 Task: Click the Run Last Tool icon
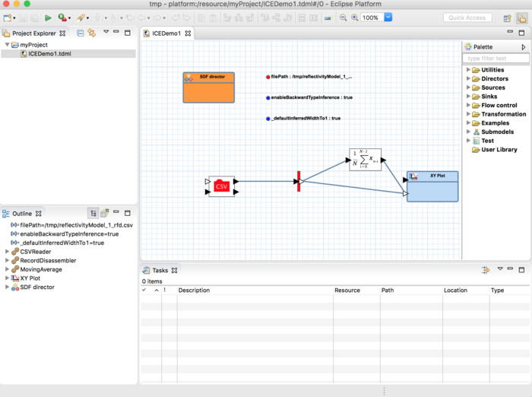[62, 17]
